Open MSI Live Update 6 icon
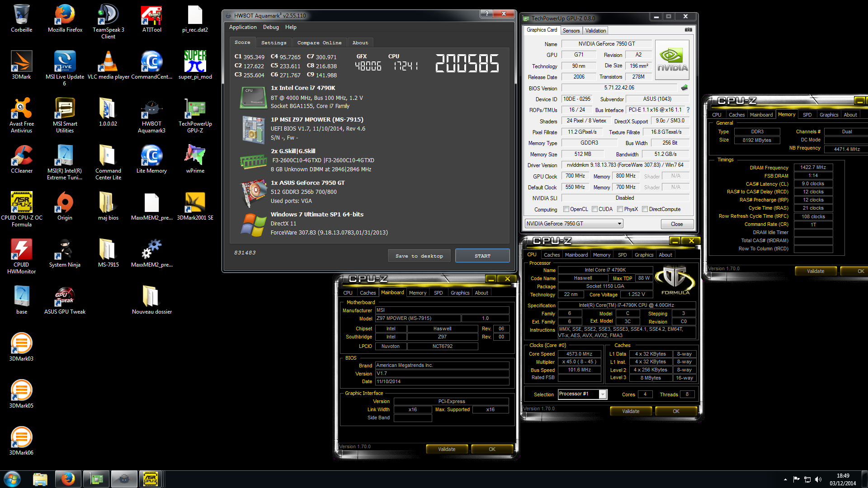Image resolution: width=868 pixels, height=488 pixels. click(65, 68)
